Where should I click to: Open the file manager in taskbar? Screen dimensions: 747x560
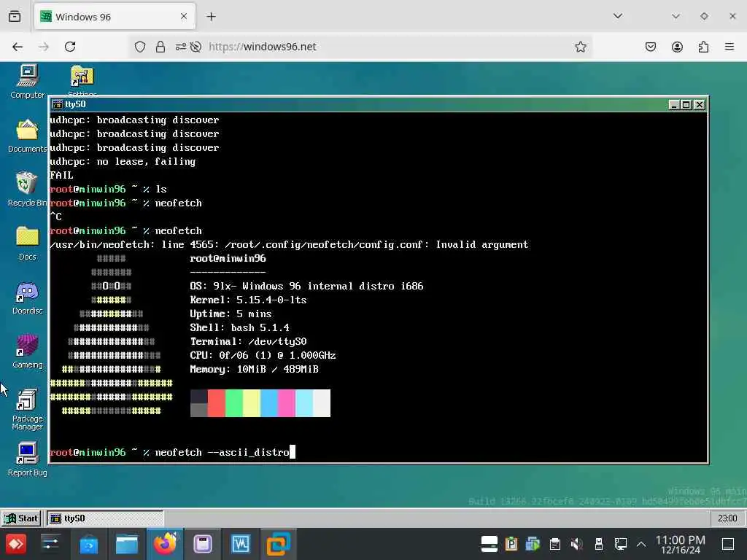pyautogui.click(x=127, y=544)
